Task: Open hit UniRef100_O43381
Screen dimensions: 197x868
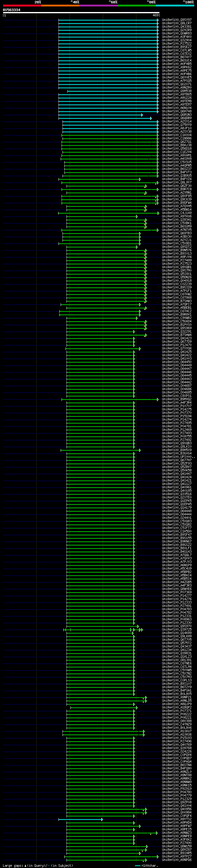Action: (x=177, y=26)
